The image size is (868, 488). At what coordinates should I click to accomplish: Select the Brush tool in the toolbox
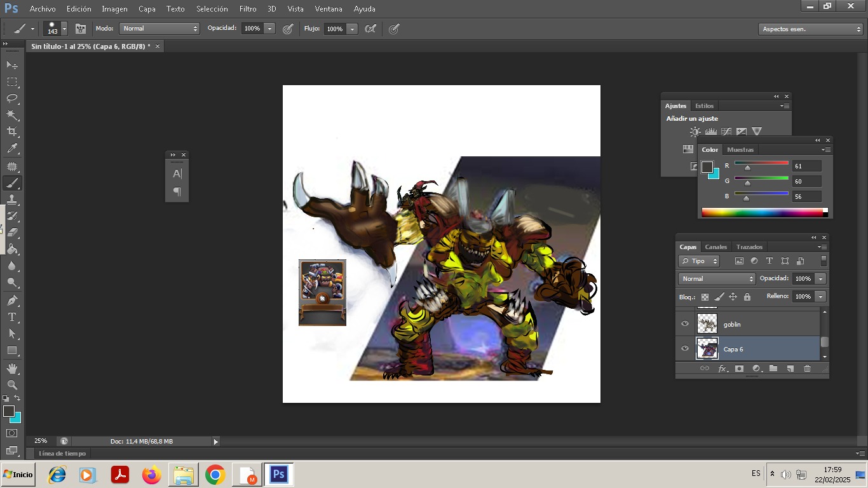pyautogui.click(x=12, y=183)
